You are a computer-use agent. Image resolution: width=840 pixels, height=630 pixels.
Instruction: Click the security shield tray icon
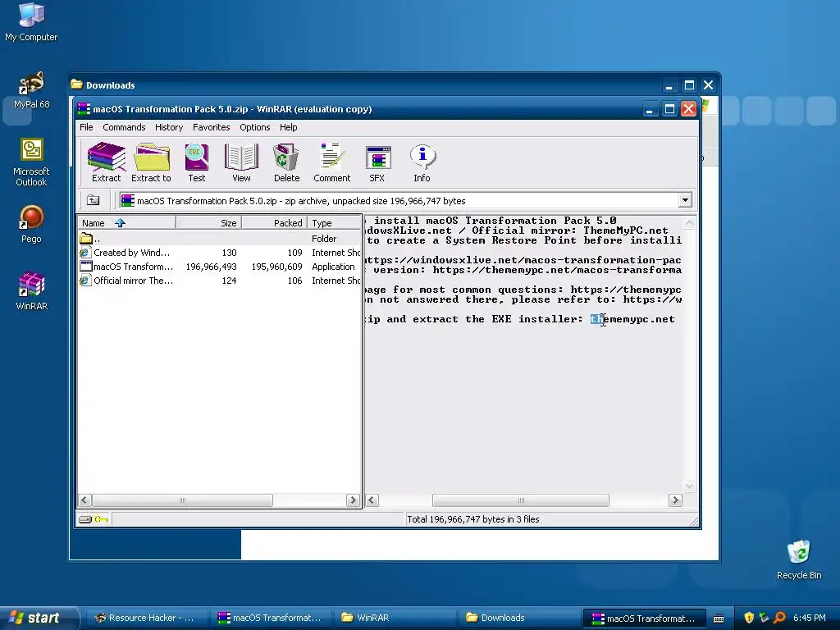pos(749,618)
